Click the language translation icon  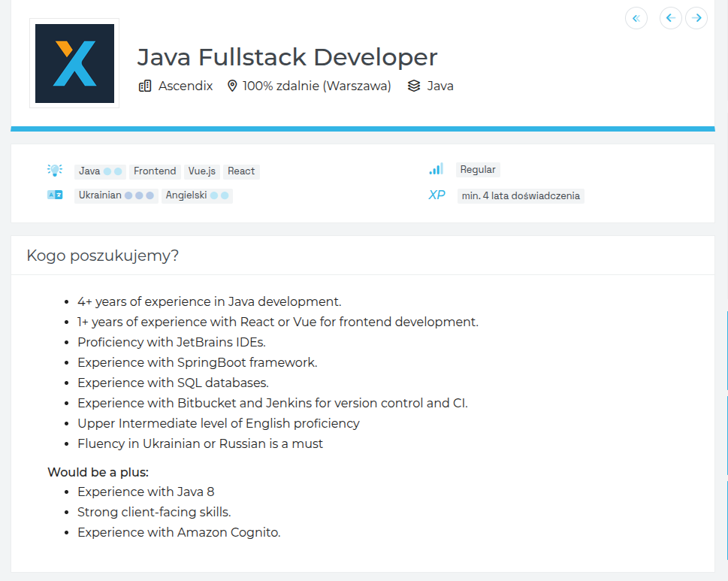[x=55, y=195]
